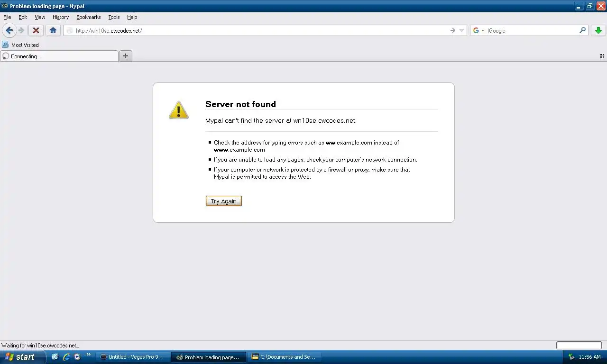Open the address bar history dropdown

(462, 30)
